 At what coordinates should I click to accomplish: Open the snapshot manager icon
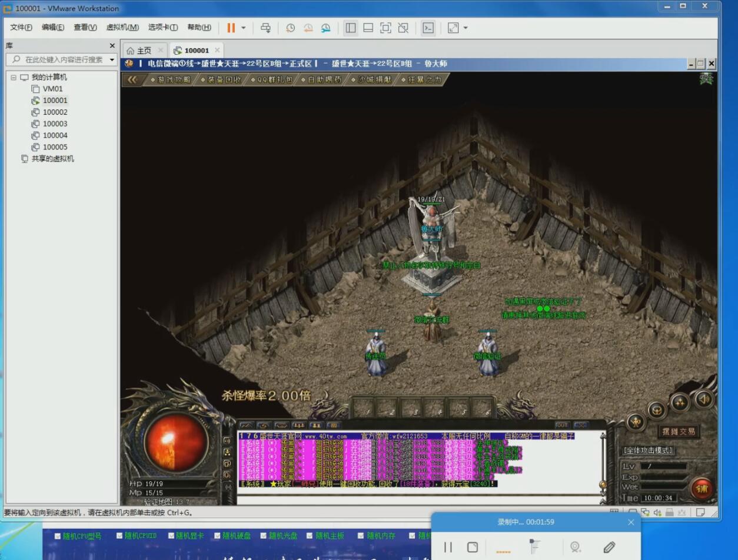click(x=325, y=28)
